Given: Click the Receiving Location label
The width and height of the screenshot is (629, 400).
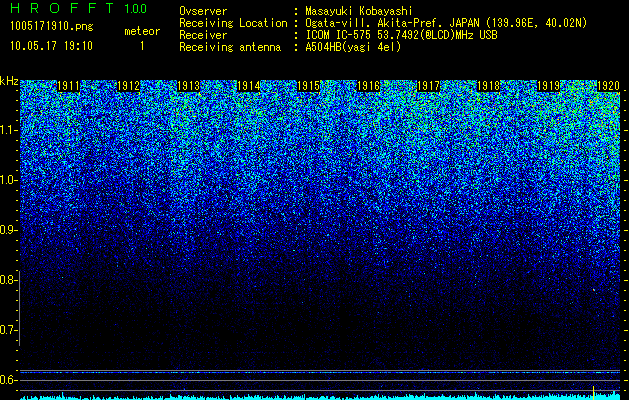Looking at the screenshot, I should (233, 23).
